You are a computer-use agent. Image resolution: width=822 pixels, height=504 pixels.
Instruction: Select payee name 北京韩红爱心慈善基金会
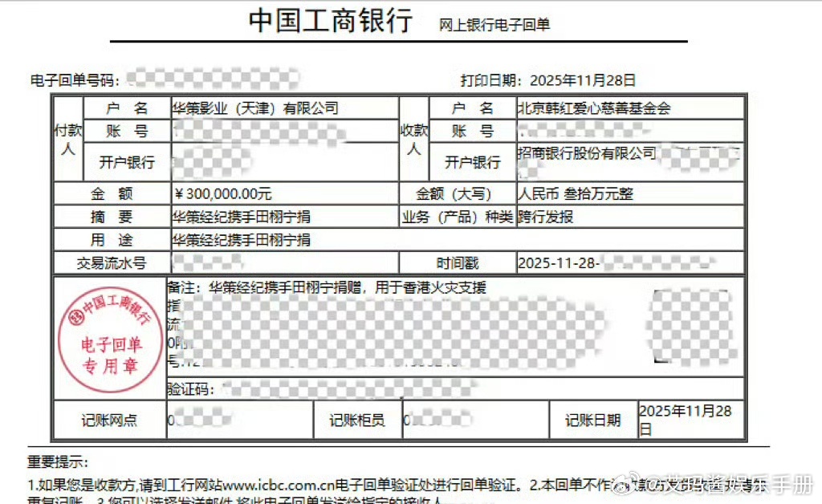[x=594, y=108]
